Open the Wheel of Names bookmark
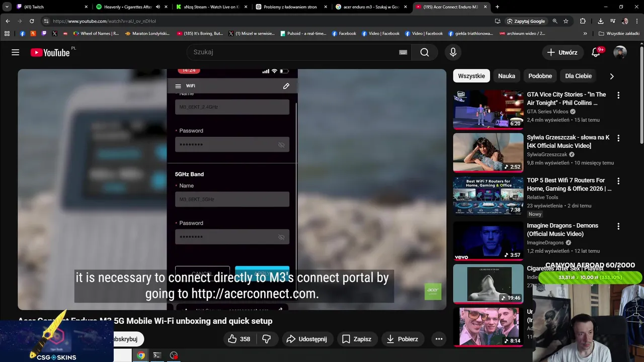Viewport: 644px width, 362px height. coord(96,34)
